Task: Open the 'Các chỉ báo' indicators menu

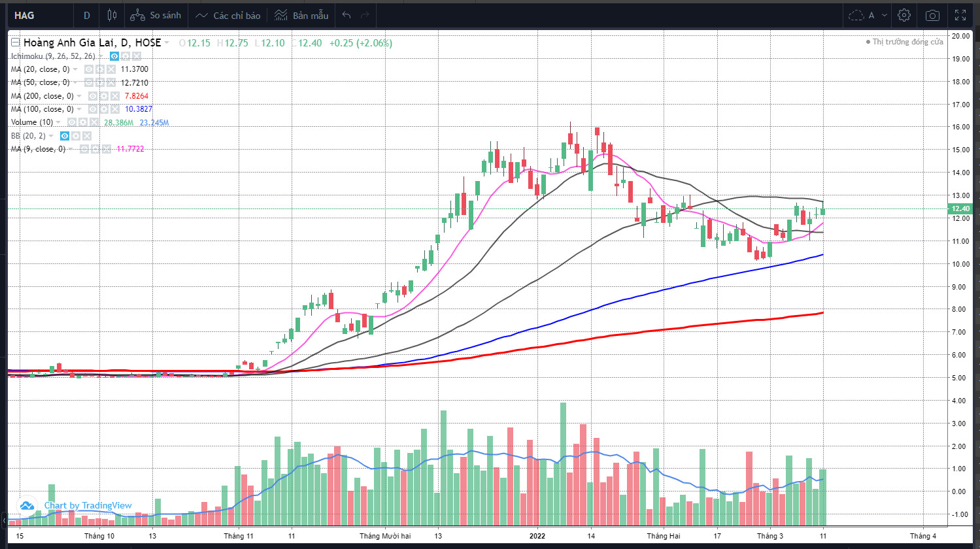Action: (x=228, y=15)
